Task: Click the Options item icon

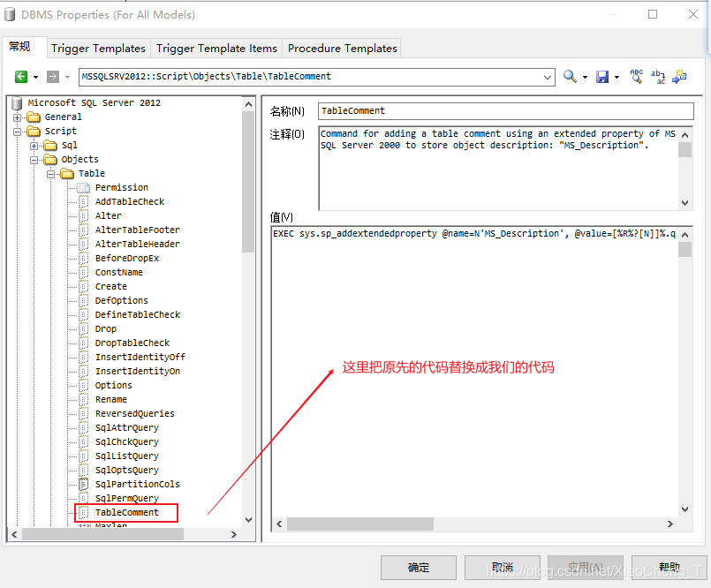Action: point(84,385)
